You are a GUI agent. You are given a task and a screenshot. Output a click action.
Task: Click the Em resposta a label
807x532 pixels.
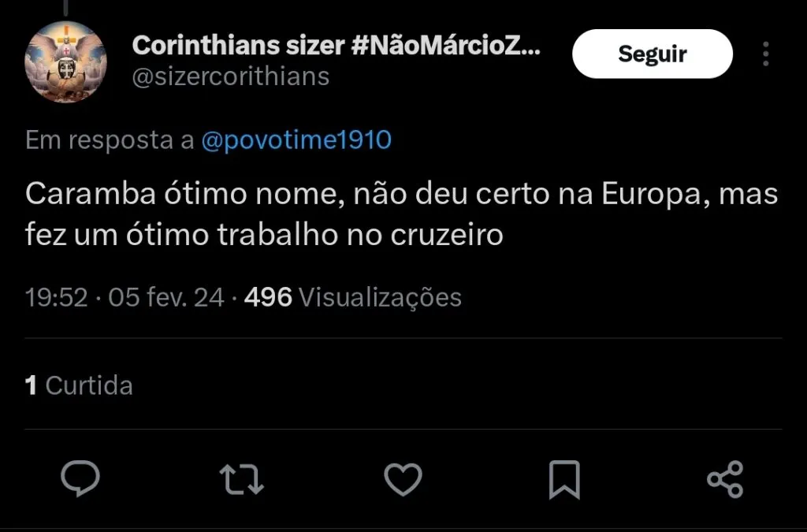pos(110,140)
